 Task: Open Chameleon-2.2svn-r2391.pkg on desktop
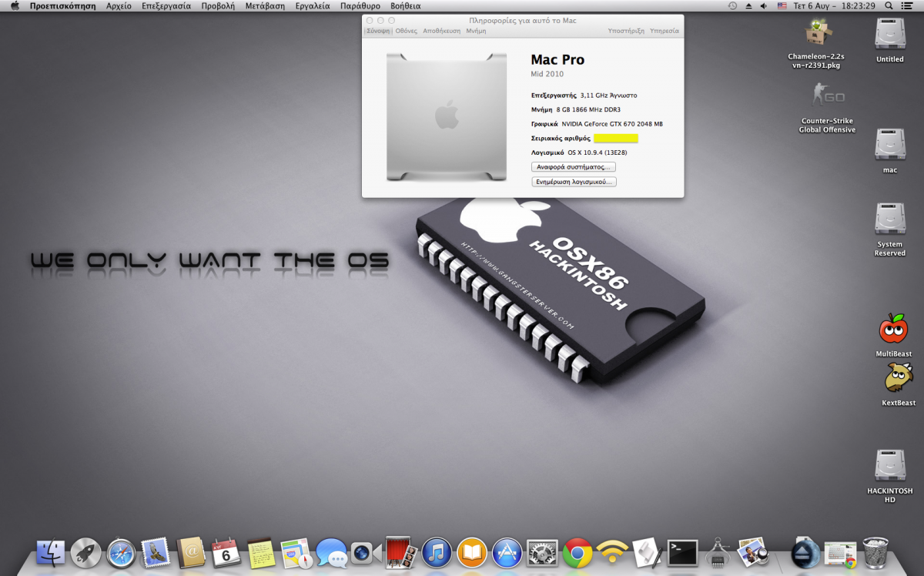(816, 44)
